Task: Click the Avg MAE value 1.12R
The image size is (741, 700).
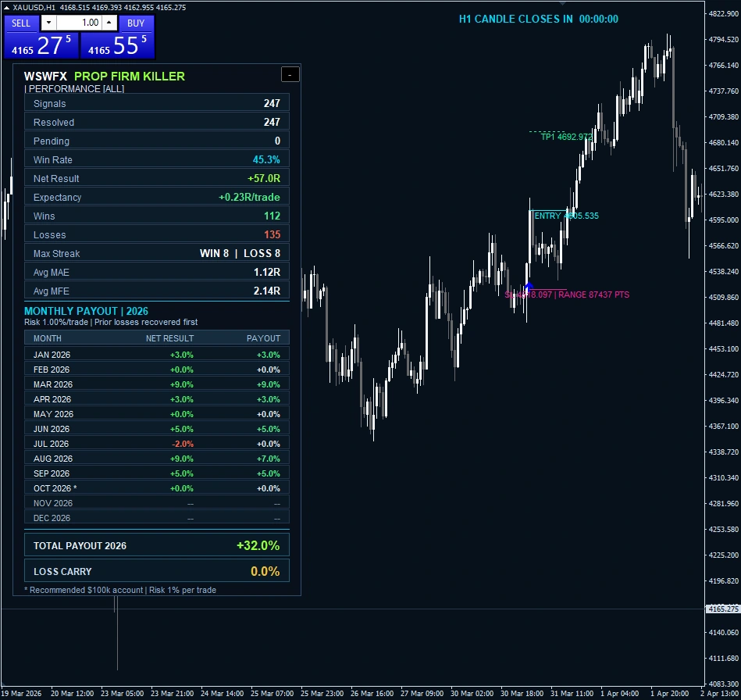Action: click(267, 273)
